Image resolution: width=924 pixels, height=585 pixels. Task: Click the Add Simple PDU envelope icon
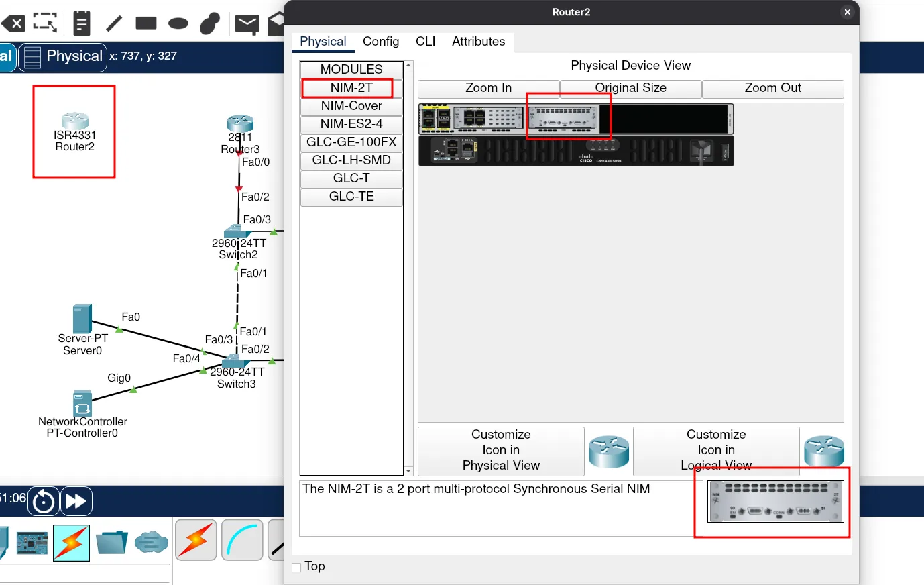[247, 25]
